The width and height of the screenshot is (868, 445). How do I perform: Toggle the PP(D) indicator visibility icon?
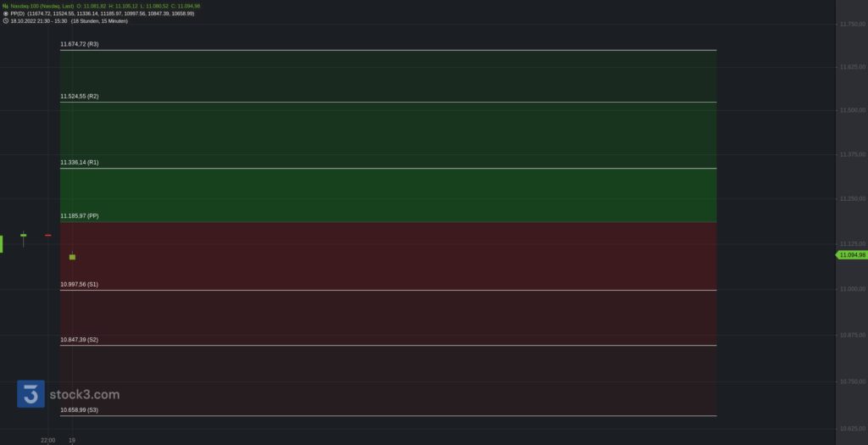[x=5, y=14]
